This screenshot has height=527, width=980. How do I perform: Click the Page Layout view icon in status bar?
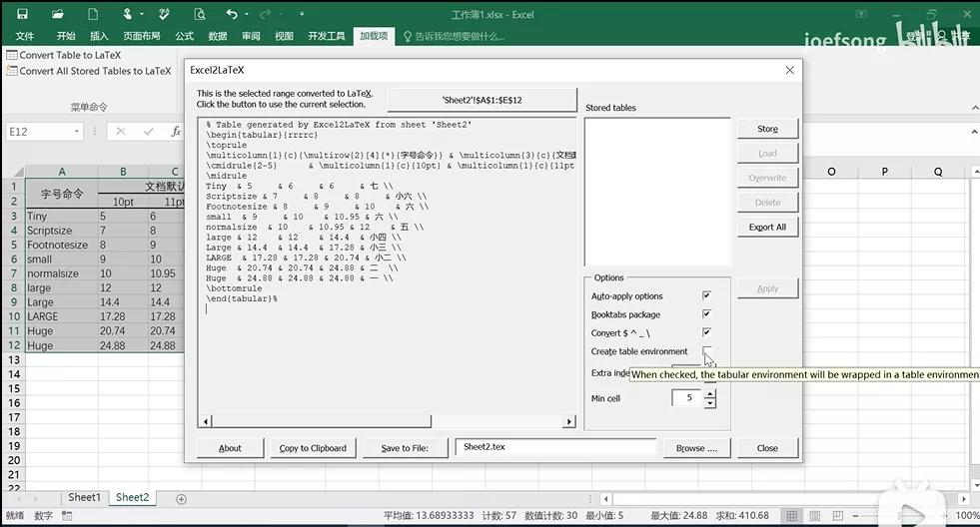[x=815, y=516]
